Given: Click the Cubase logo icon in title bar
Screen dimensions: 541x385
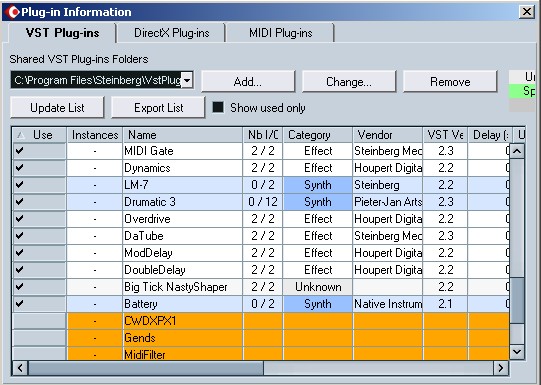Looking at the screenshot, I should 13,12.
